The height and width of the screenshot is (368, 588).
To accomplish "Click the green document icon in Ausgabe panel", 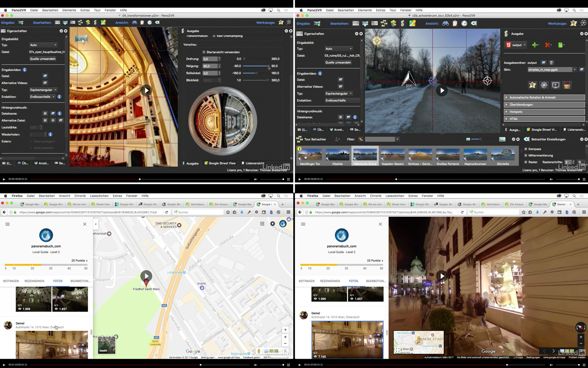I will click(x=561, y=45).
